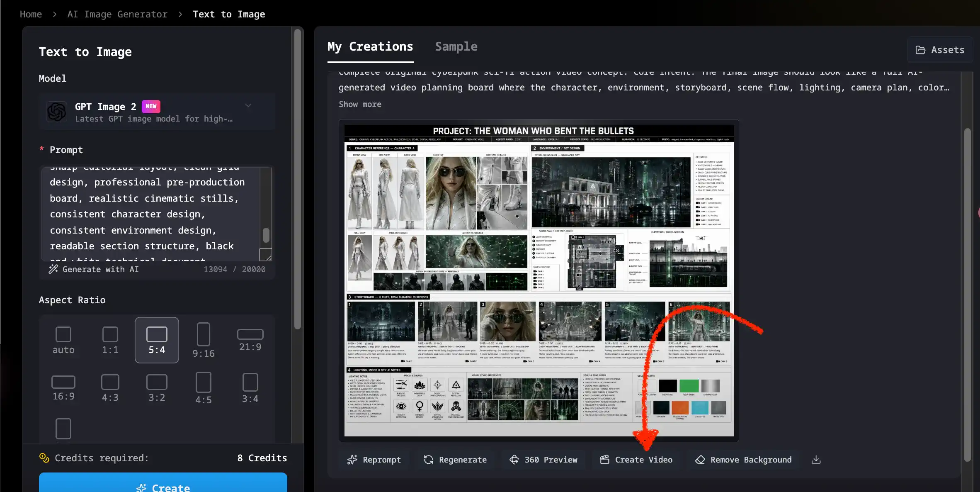This screenshot has width=980, height=492.
Task: Click Generate with AI link
Action: coord(94,269)
